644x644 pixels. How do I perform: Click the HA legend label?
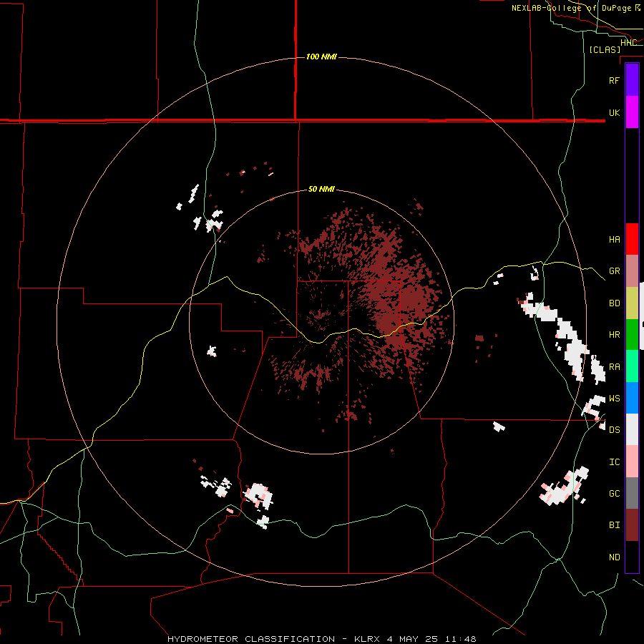tap(614, 239)
